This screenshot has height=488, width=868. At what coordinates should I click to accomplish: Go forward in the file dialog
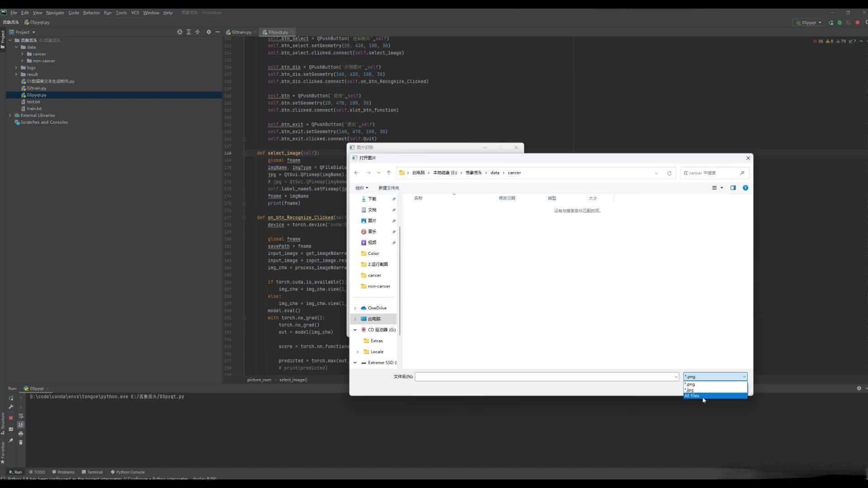tap(368, 173)
